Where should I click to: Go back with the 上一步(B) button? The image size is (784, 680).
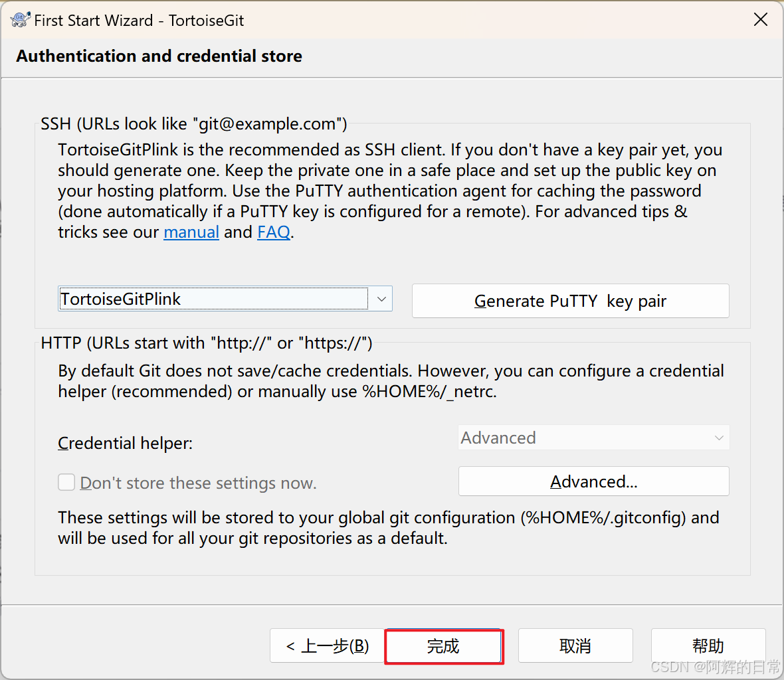tap(328, 645)
